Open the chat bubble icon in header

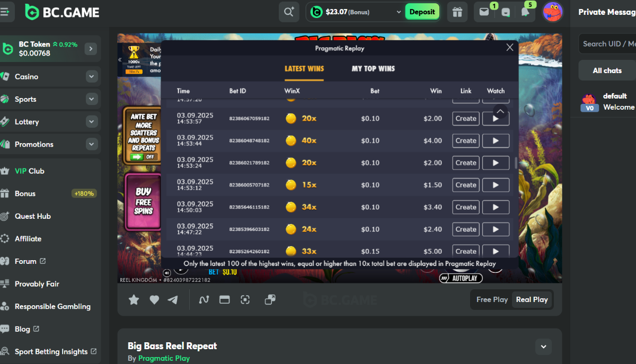tap(506, 12)
